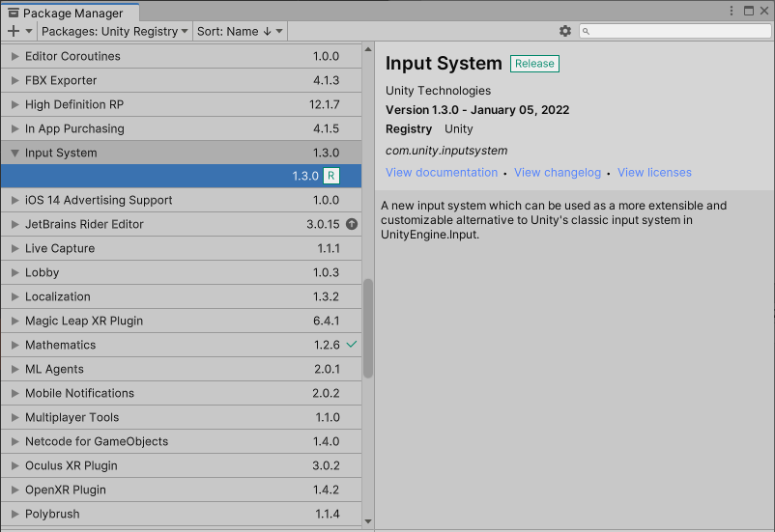This screenshot has width=775, height=532.
Task: Expand the Oculus XR Plugin package
Action: coord(14,465)
